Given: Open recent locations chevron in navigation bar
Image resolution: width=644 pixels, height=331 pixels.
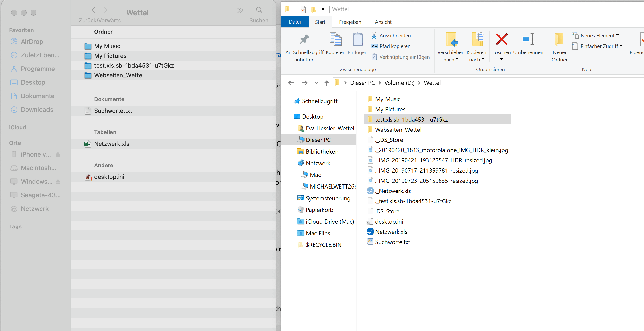Looking at the screenshot, I should pos(316,83).
